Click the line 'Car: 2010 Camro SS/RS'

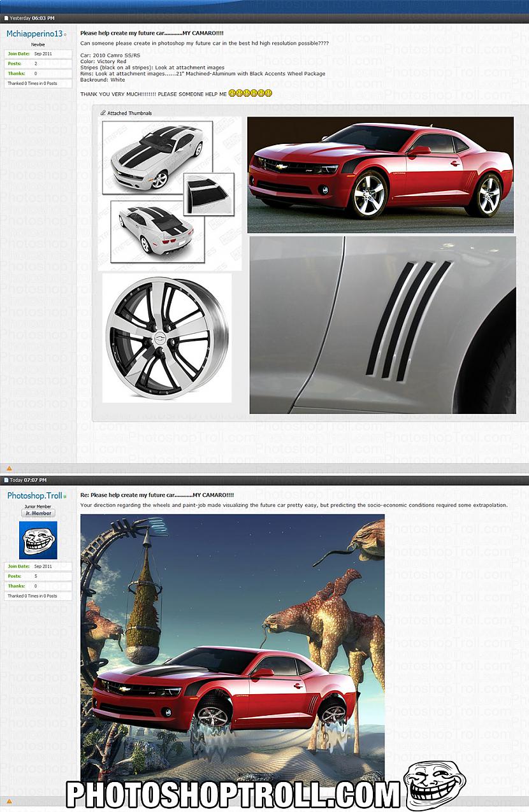click(x=110, y=56)
